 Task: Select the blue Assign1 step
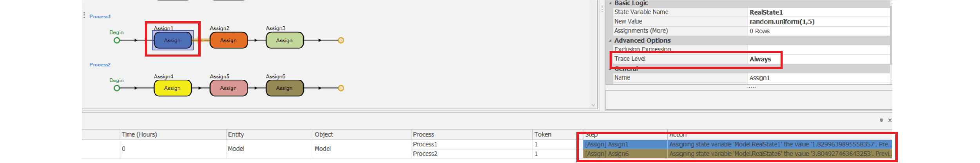click(172, 40)
